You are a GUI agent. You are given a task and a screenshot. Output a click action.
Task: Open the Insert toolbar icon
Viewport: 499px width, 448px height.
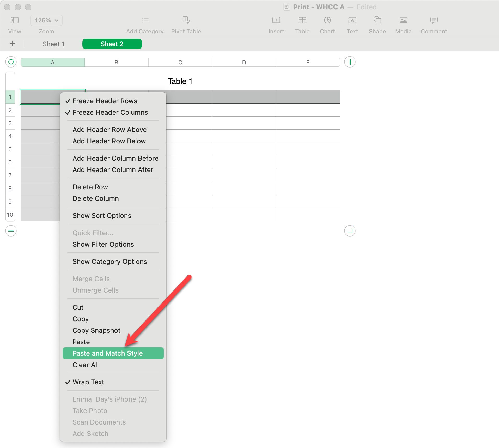click(276, 20)
